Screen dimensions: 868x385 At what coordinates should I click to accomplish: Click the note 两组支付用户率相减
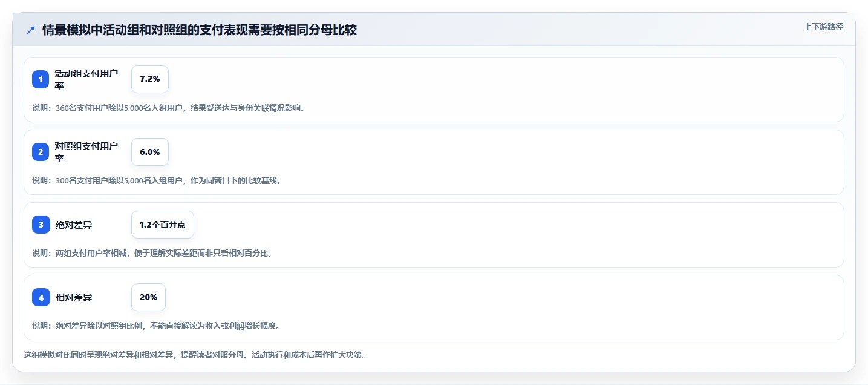pyautogui.click(x=152, y=253)
